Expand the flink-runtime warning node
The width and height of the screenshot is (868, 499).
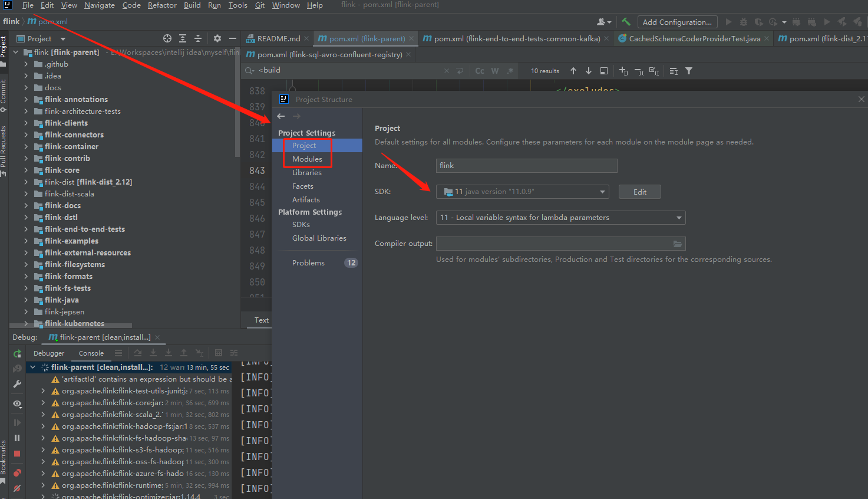tap(43, 485)
